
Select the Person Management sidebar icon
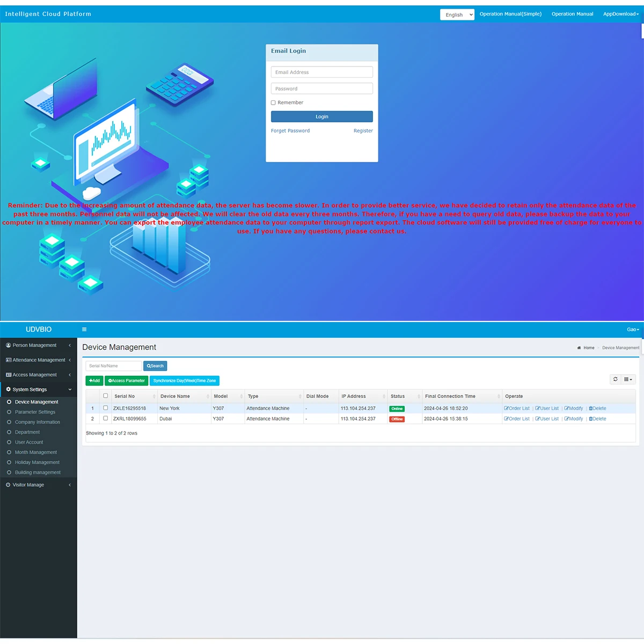click(x=9, y=345)
